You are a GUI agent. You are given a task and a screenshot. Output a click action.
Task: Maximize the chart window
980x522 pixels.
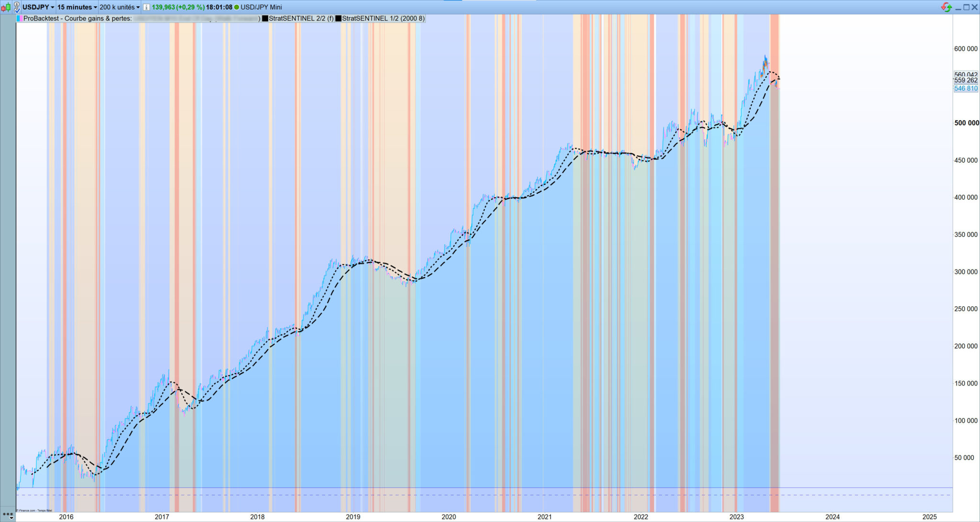point(966,7)
